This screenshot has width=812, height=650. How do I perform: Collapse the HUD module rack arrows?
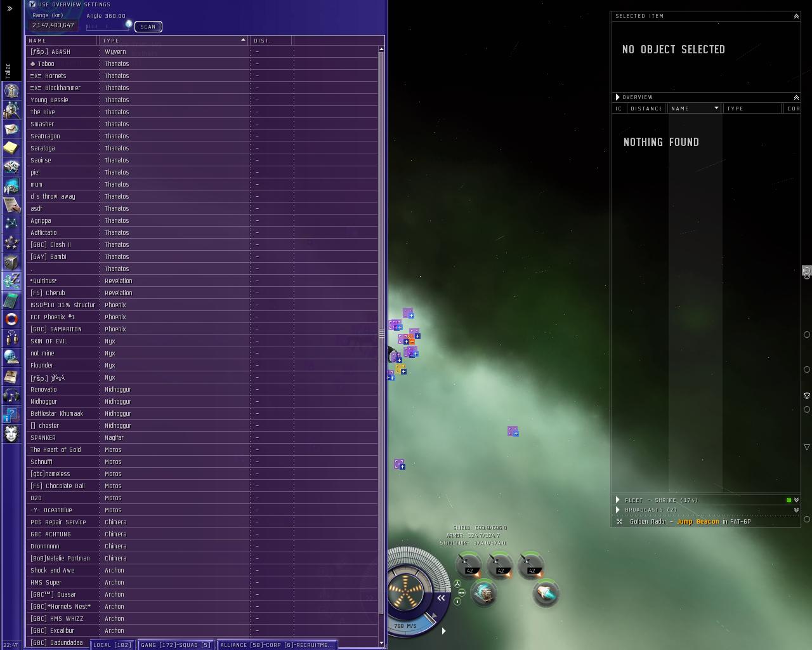441,598
